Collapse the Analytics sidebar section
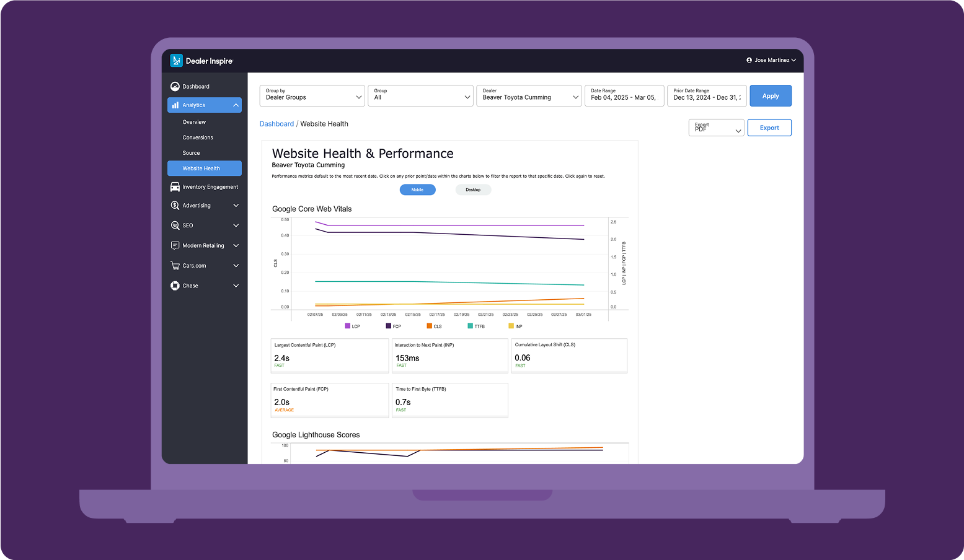964x560 pixels. click(x=236, y=105)
